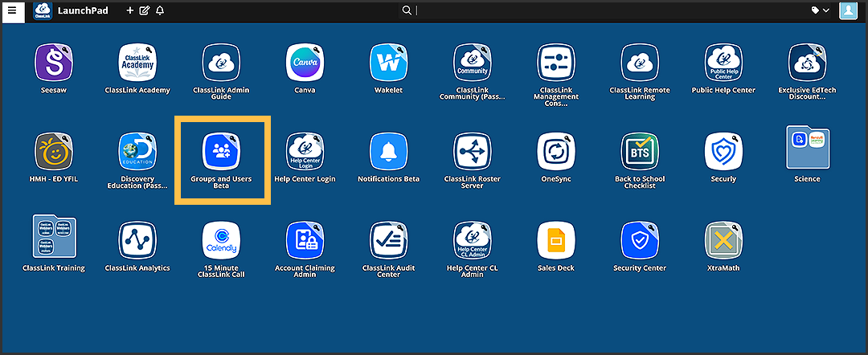The width and height of the screenshot is (868, 355).
Task: Open the Back to School Checklist
Action: click(x=639, y=152)
